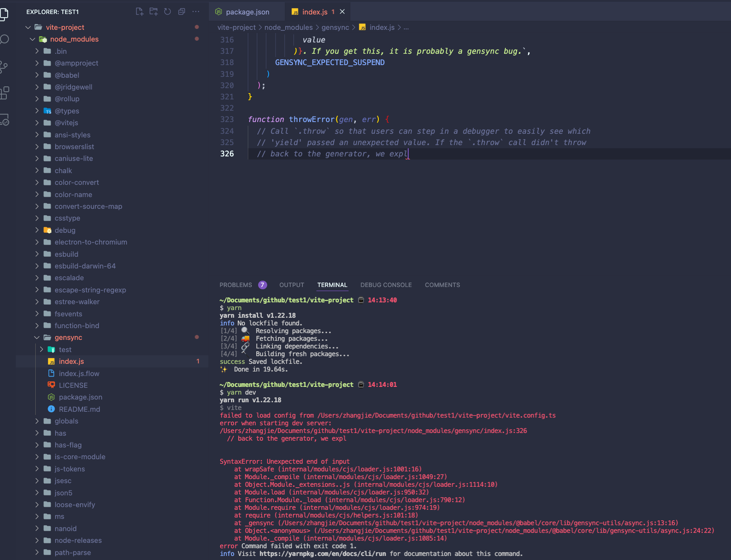Open the Source Control view icon
Screen dimensions: 731x560
(x=4, y=67)
